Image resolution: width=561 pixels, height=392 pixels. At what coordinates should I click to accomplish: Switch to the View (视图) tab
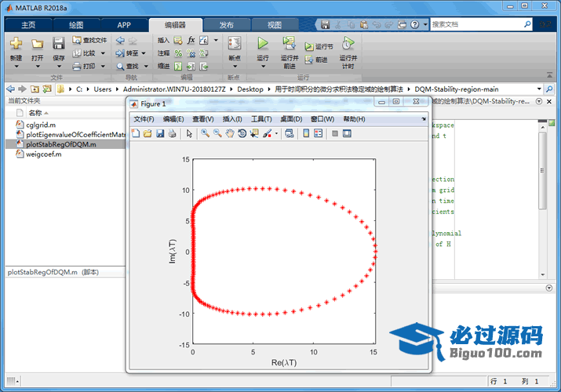(275, 25)
